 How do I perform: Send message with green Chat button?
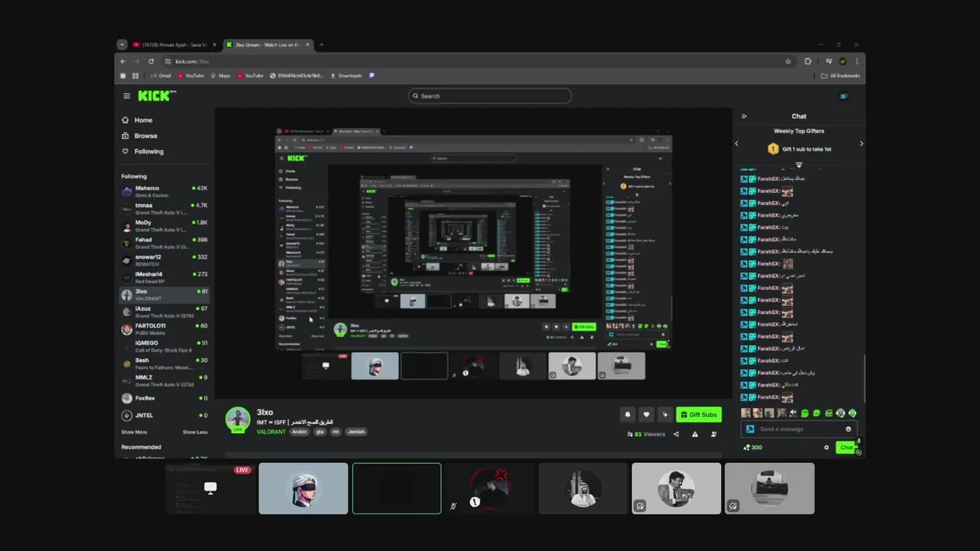846,447
